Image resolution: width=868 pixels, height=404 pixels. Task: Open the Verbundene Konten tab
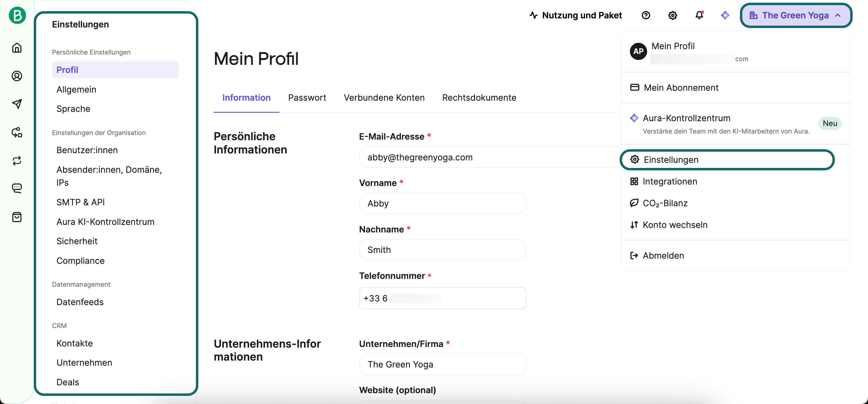point(384,98)
